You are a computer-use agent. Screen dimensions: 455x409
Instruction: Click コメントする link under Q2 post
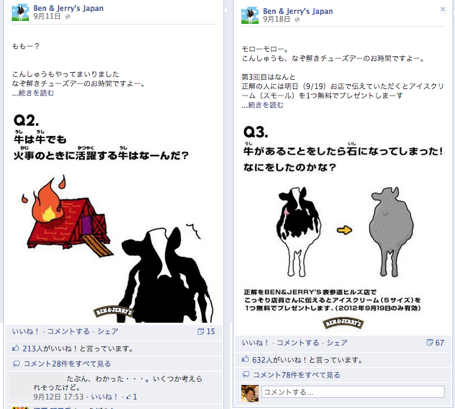[68, 331]
